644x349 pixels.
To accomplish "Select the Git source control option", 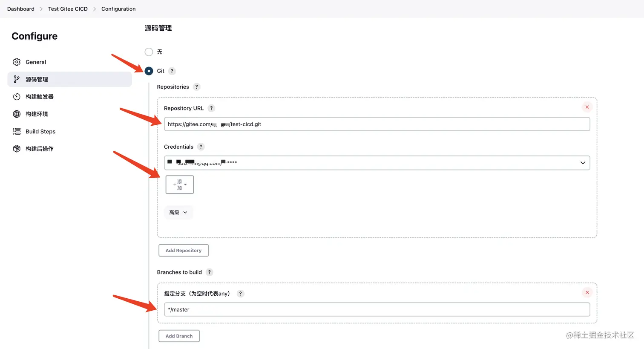I will click(x=149, y=71).
